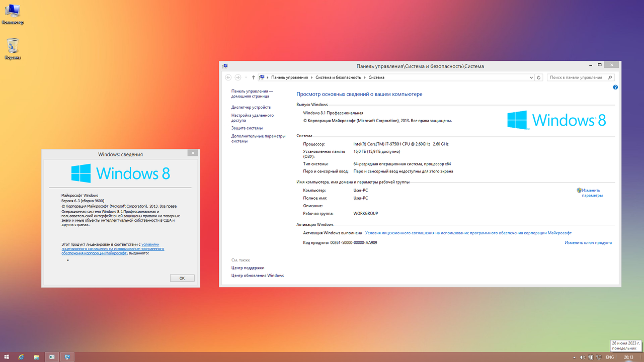This screenshot has height=362, width=644.
Task: Select Панель управления breadcrumb
Action: pos(289,77)
